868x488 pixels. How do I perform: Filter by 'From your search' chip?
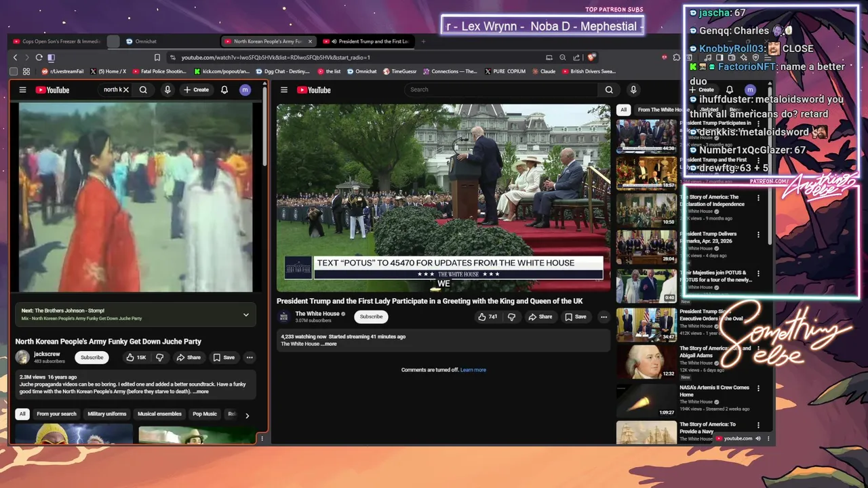[x=57, y=413]
